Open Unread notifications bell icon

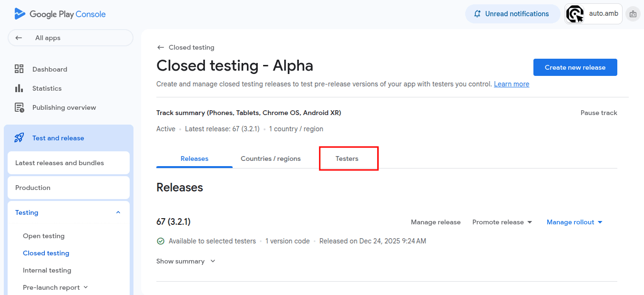pos(477,14)
